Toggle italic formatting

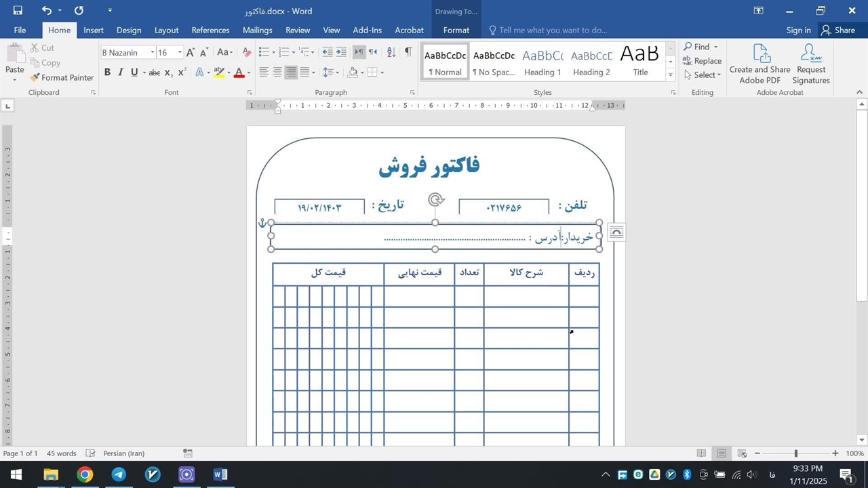click(121, 73)
